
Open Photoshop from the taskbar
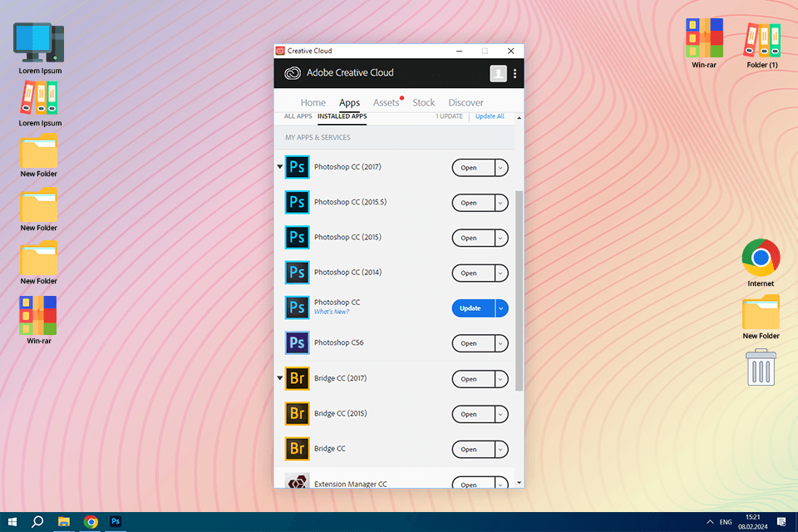click(x=116, y=521)
